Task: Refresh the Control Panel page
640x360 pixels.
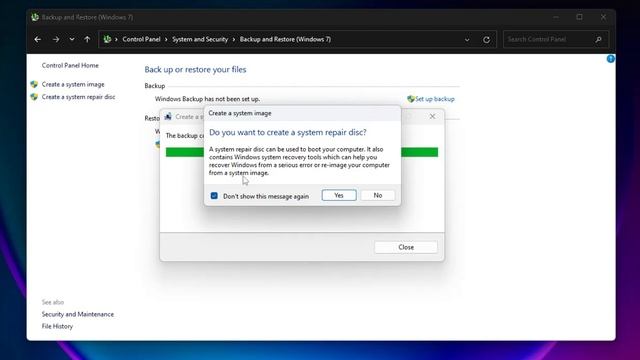Action: click(487, 40)
